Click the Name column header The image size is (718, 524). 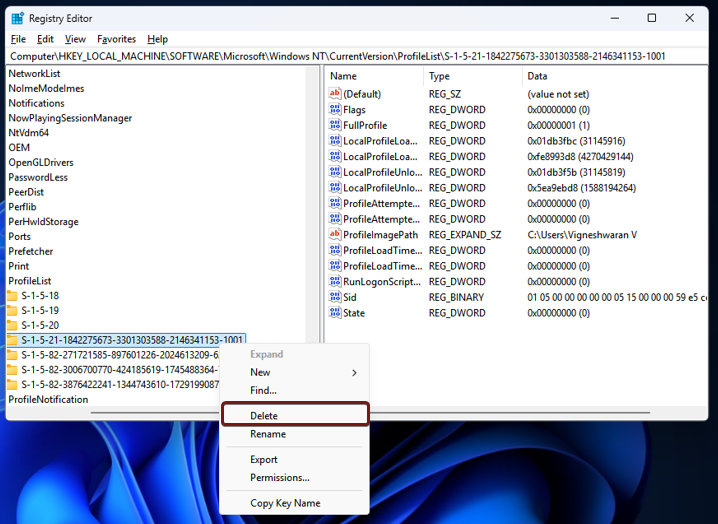375,76
